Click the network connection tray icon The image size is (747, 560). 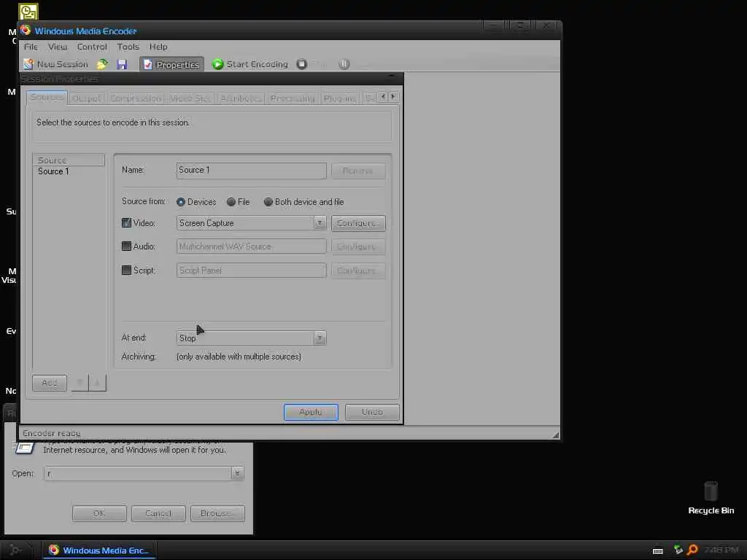(678, 550)
